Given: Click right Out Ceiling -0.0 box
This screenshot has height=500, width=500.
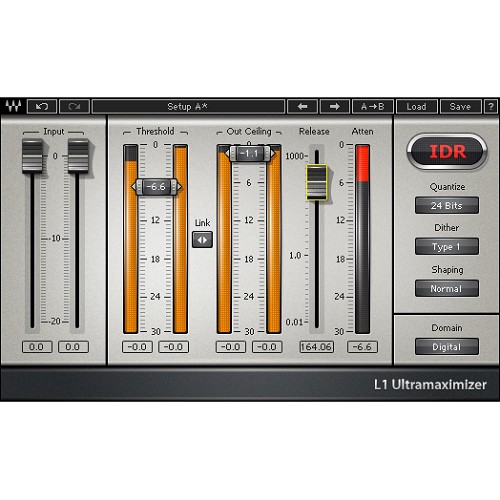Looking at the screenshot, I should tap(267, 347).
